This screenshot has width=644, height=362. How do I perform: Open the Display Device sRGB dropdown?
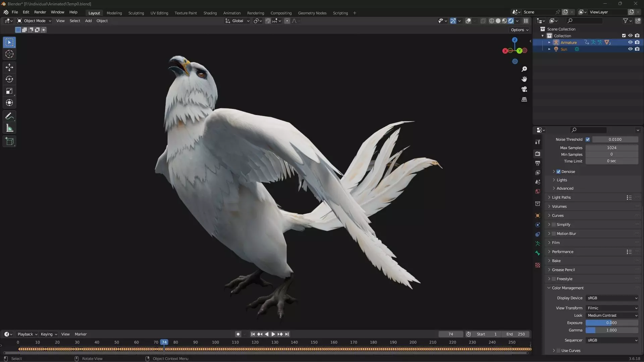tap(612, 298)
